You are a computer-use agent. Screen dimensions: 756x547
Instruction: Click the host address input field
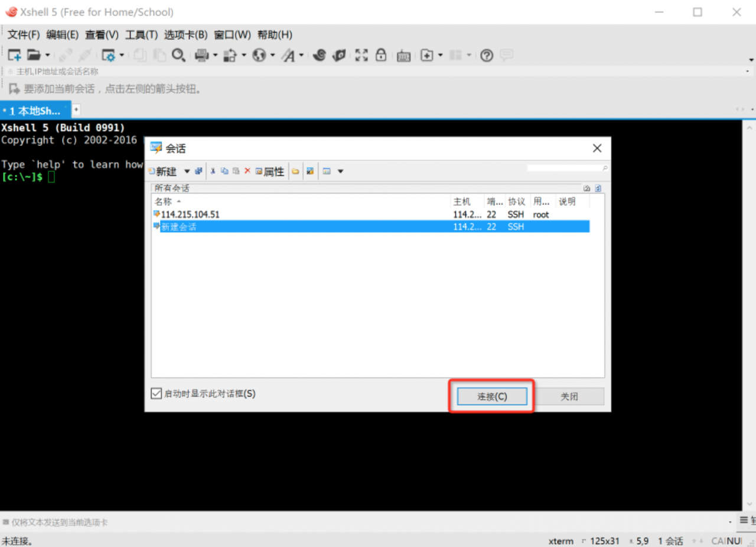(x=378, y=71)
